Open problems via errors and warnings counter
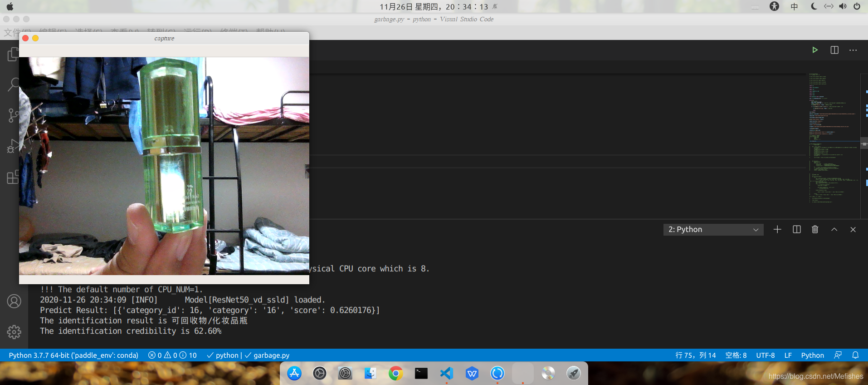Viewport: 868px width, 385px height. coord(172,355)
